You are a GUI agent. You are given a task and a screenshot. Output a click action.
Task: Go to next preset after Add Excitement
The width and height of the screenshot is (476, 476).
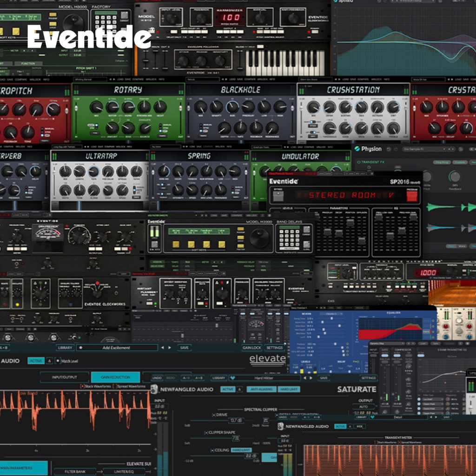coord(170,348)
